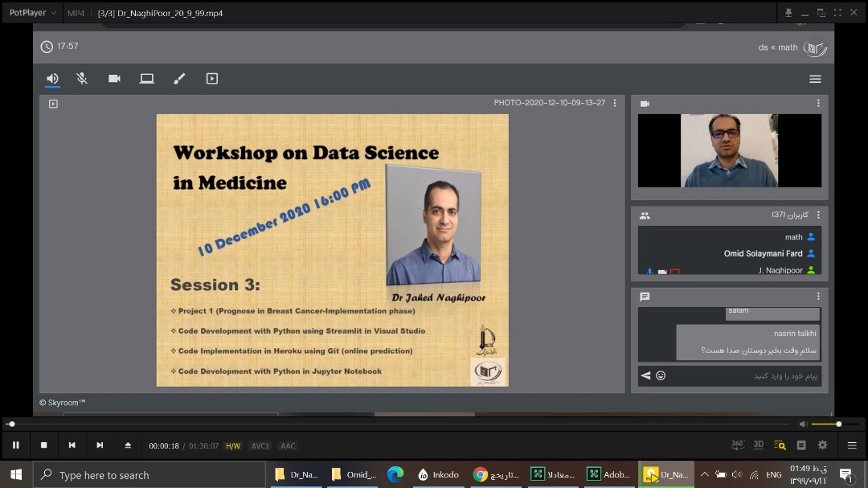
Task: Pause the video in PotPlayer
Action: pyautogui.click(x=15, y=445)
